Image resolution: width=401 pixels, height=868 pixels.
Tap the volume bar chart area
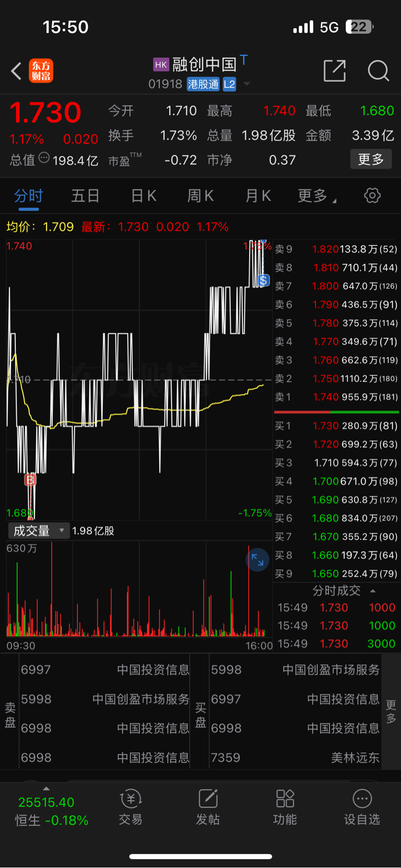139,590
